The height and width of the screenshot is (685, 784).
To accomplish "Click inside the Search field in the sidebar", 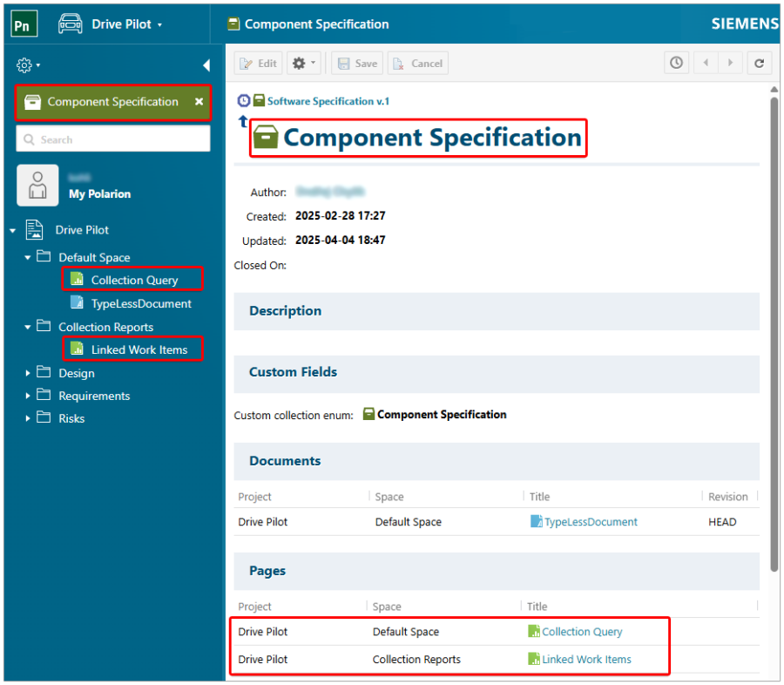I will click(113, 139).
